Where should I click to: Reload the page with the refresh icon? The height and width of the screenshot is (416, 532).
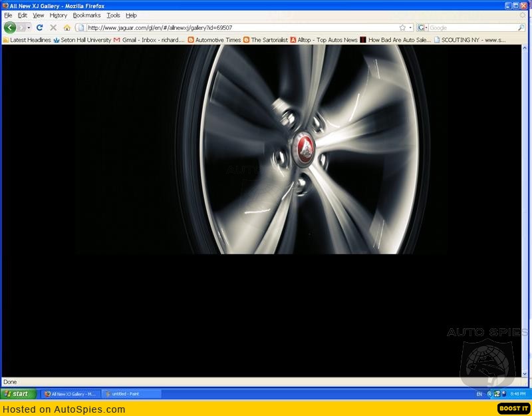[40, 27]
